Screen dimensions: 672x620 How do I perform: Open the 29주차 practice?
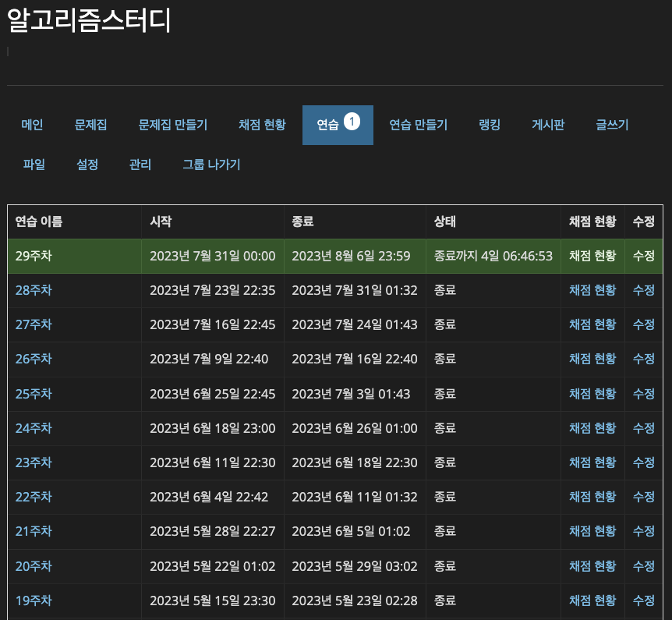click(34, 256)
